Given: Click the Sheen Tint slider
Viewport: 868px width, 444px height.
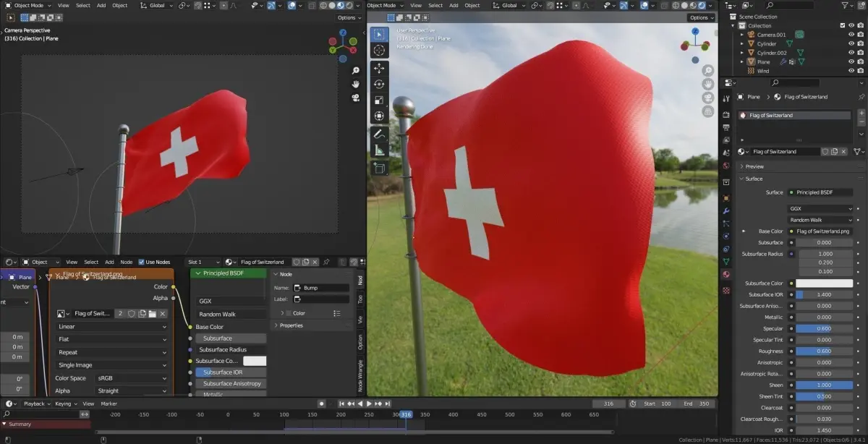Looking at the screenshot, I should tap(824, 396).
